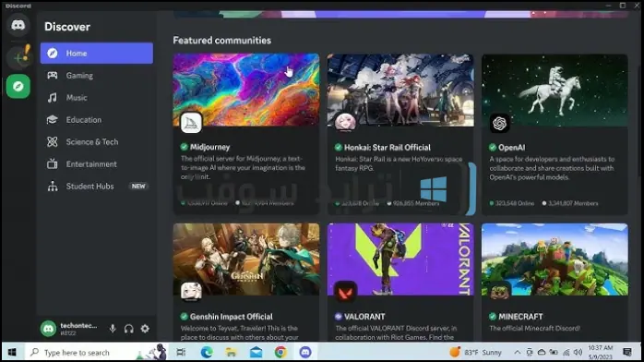Click the Minecraft server avatar icon
This screenshot has height=362, width=644.
[x=500, y=292]
